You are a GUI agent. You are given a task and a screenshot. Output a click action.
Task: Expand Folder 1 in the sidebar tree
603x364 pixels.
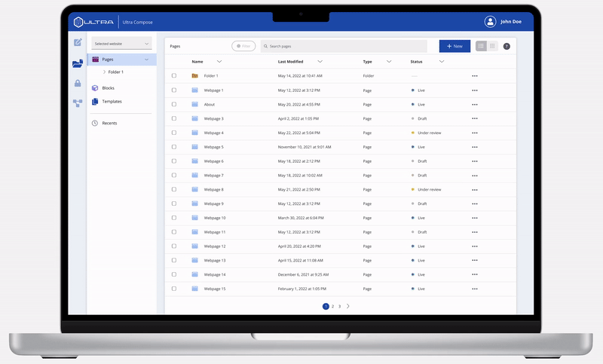click(x=104, y=72)
